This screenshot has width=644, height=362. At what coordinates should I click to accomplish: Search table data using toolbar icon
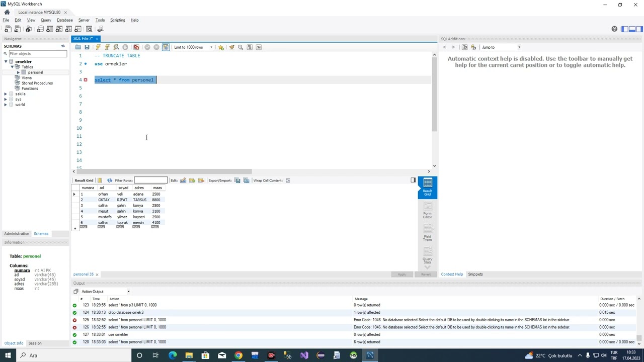tap(90, 29)
